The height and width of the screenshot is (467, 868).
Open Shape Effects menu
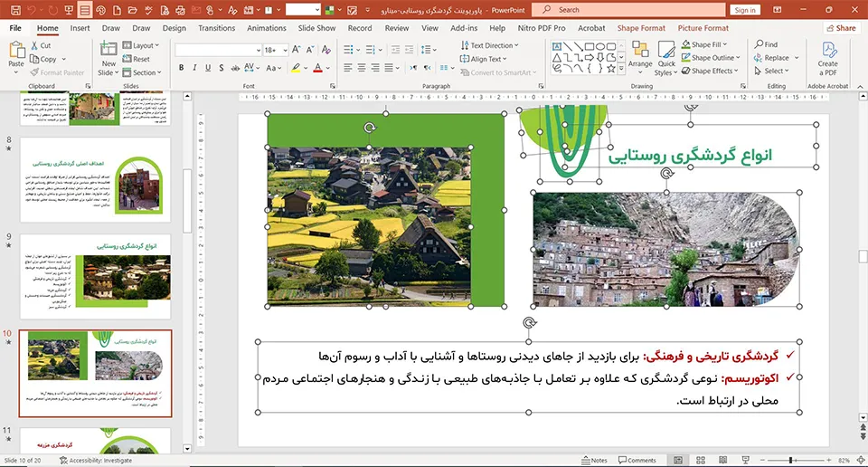pos(711,71)
